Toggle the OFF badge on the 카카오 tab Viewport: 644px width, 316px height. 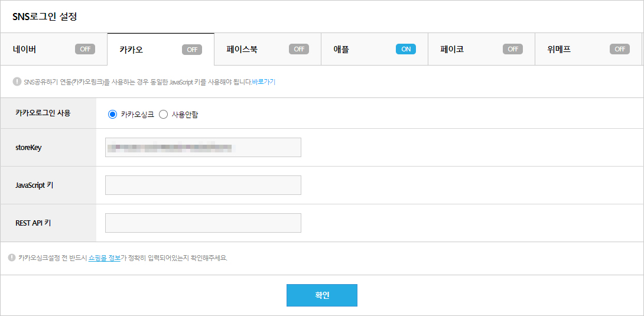pyautogui.click(x=192, y=50)
